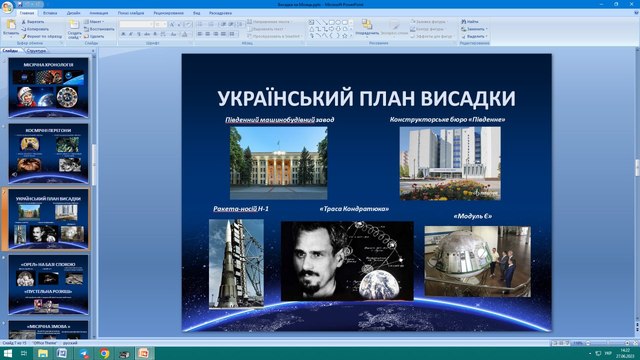The width and height of the screenshot is (640, 360).
Task: Click the Delete slide (Удалить) icon
Action: point(87,36)
